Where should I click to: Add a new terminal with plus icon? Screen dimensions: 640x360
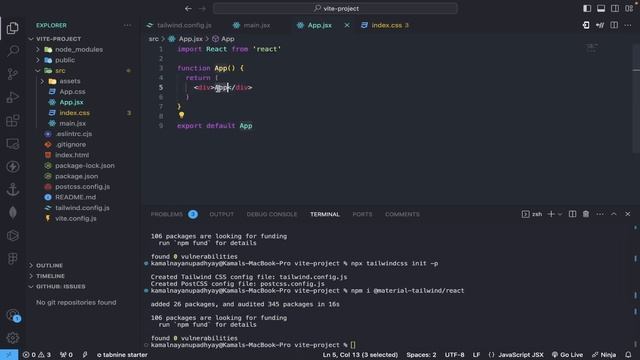551,214
